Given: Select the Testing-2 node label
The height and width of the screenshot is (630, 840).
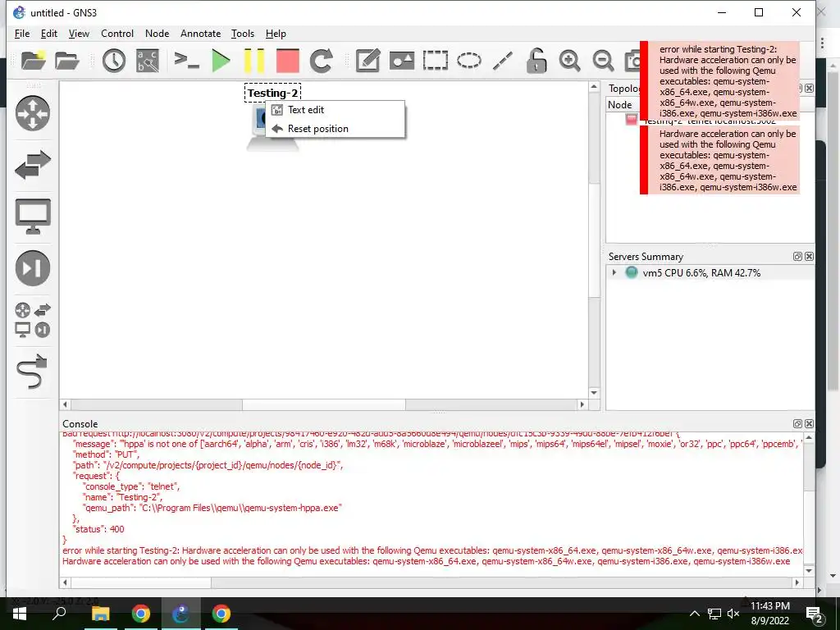Looking at the screenshot, I should 272,93.
